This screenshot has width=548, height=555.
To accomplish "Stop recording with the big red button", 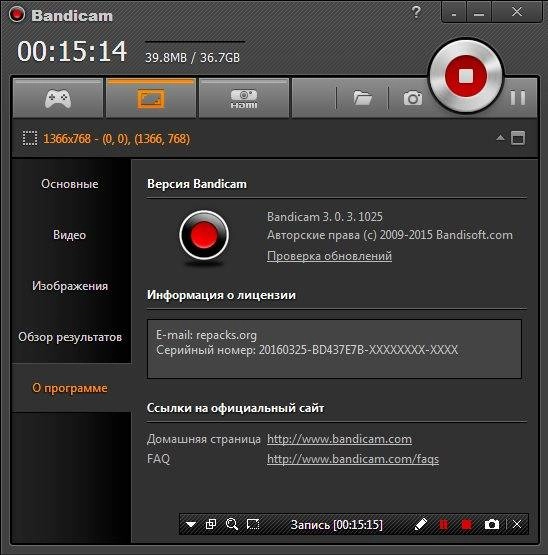I will click(x=466, y=76).
